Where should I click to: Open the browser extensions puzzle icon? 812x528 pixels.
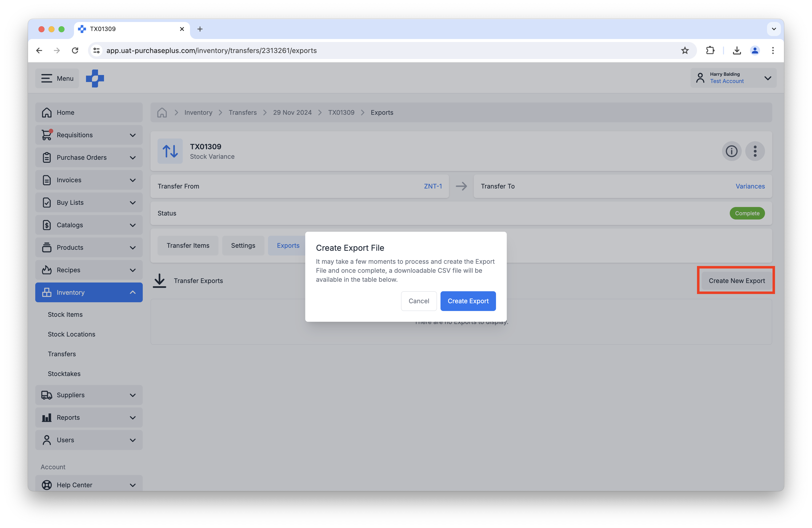pos(710,50)
